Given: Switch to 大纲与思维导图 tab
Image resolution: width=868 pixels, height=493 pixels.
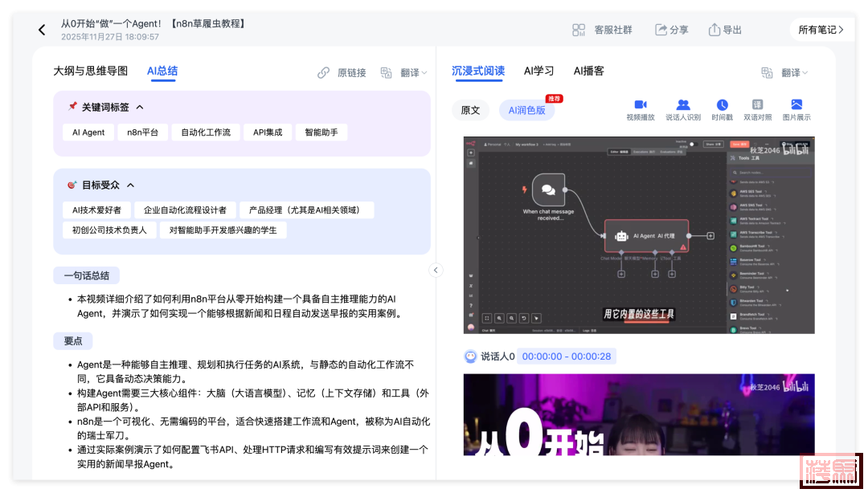Looking at the screenshot, I should 90,71.
